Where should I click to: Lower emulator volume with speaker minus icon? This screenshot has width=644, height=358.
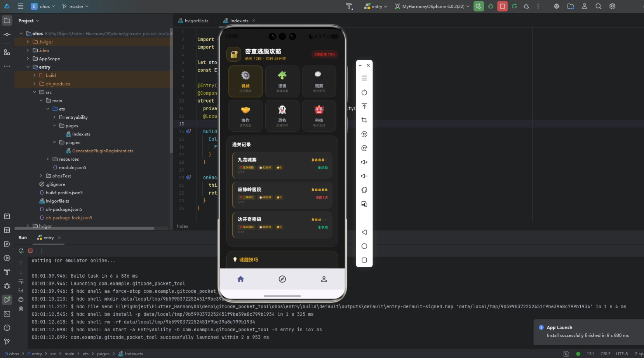[x=364, y=176]
